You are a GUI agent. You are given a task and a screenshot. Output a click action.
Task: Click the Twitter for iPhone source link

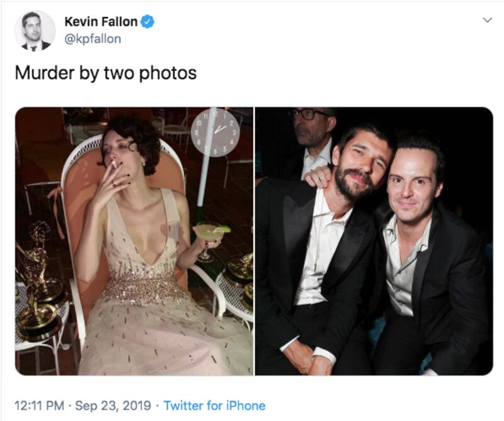coord(214,405)
